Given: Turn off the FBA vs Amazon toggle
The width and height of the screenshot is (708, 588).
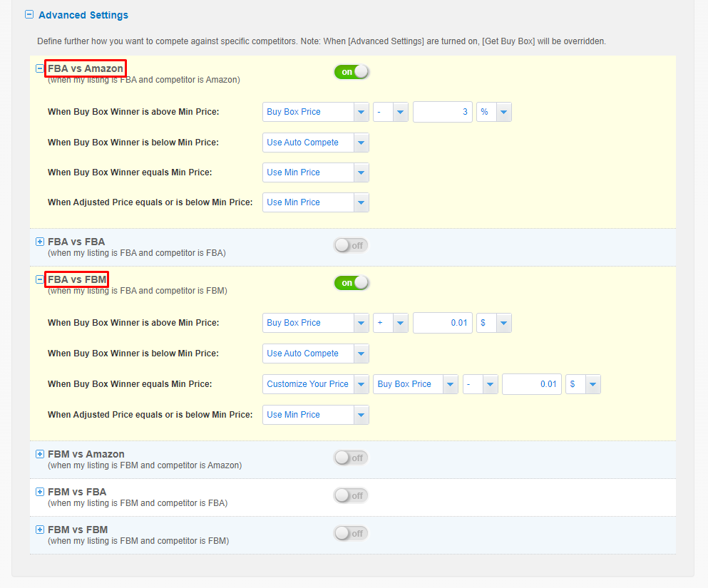Looking at the screenshot, I should pyautogui.click(x=352, y=72).
